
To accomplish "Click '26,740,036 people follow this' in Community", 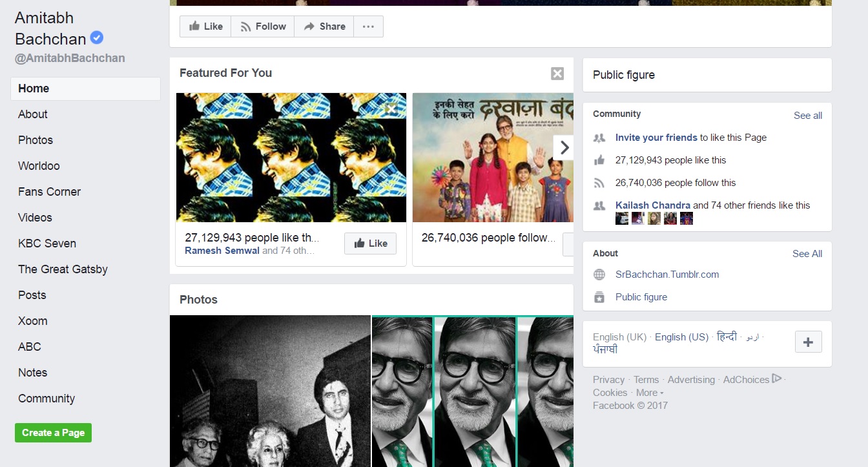I will (676, 183).
